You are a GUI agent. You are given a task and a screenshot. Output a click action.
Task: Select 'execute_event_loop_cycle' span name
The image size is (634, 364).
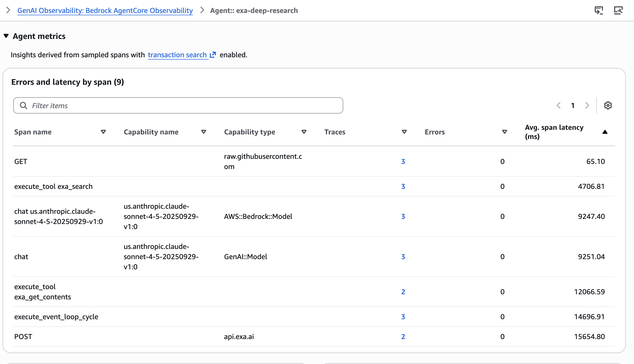(x=56, y=317)
